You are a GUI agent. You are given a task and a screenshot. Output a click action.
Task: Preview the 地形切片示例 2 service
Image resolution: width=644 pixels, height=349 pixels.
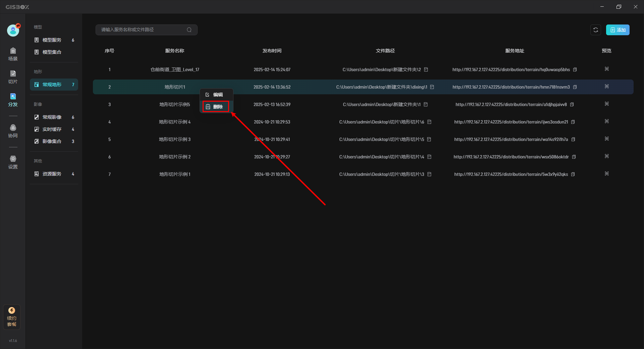click(x=607, y=156)
